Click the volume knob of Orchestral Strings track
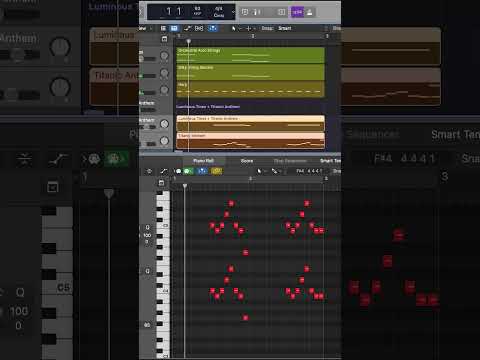The height and width of the screenshot is (360, 480). coord(164,56)
